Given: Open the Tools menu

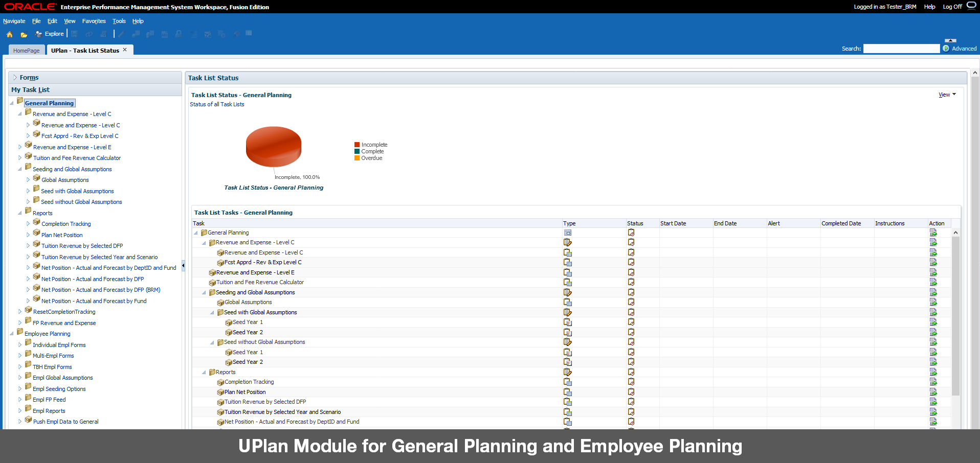Looking at the screenshot, I should 119,21.
